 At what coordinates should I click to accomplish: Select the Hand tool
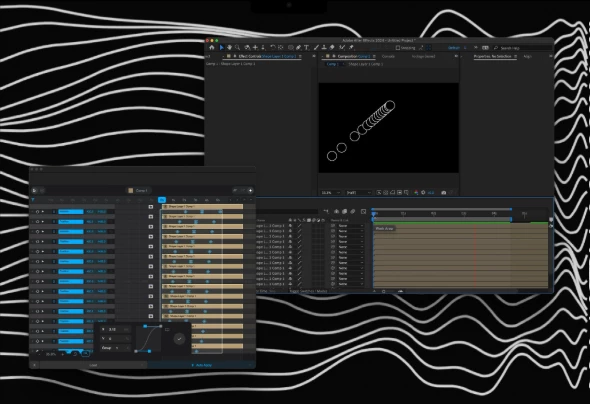pyautogui.click(x=229, y=48)
